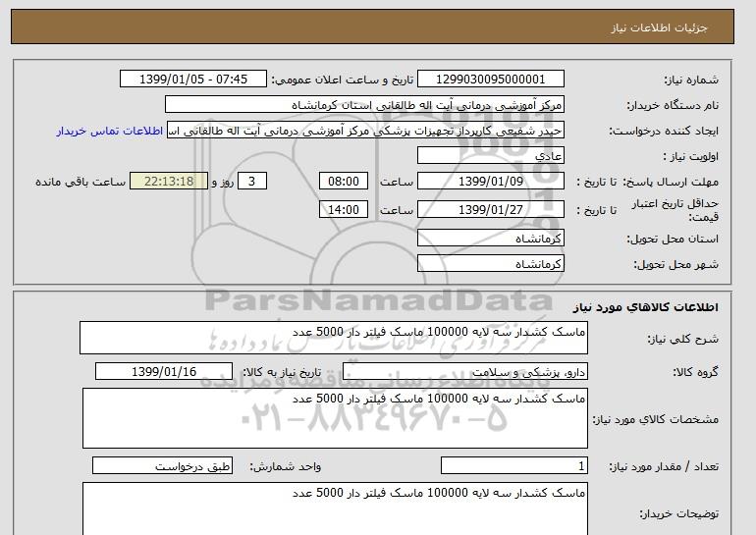The image size is (756, 535).
Task: Click the section heading اطلاعات کالاهای مورد نیاز
Action: pyautogui.click(x=645, y=307)
